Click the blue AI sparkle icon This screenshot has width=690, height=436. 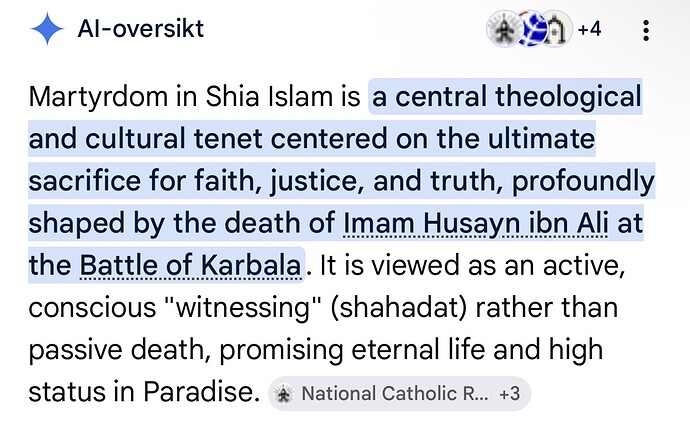point(47,29)
